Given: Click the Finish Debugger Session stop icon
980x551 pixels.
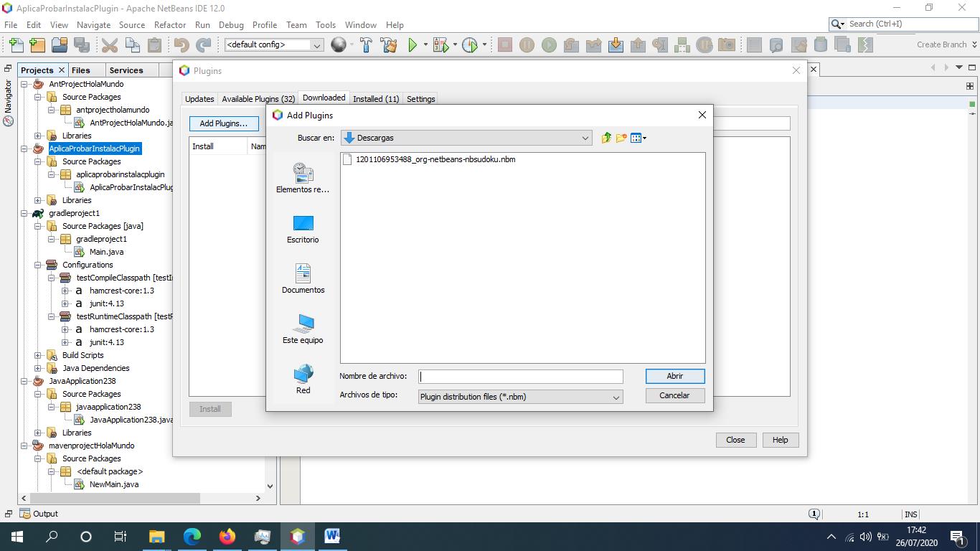Looking at the screenshot, I should 505,45.
